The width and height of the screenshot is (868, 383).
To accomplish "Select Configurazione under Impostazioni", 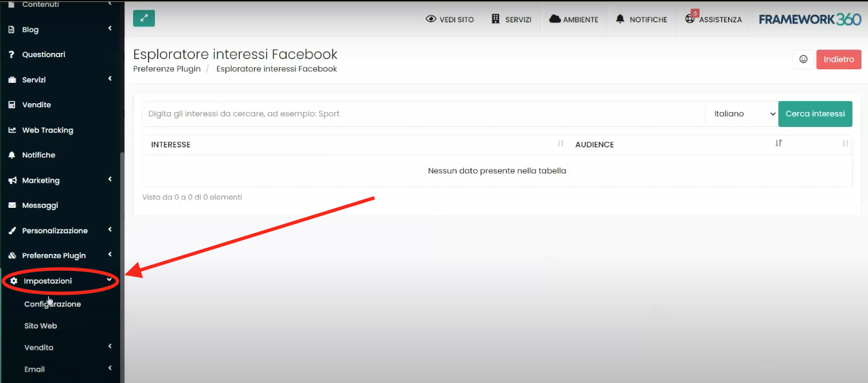I will 52,304.
